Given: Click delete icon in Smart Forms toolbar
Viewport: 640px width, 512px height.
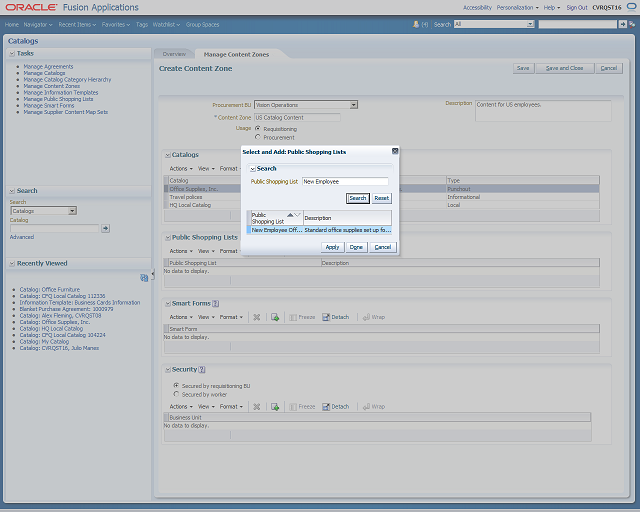Looking at the screenshot, I should (x=257, y=317).
